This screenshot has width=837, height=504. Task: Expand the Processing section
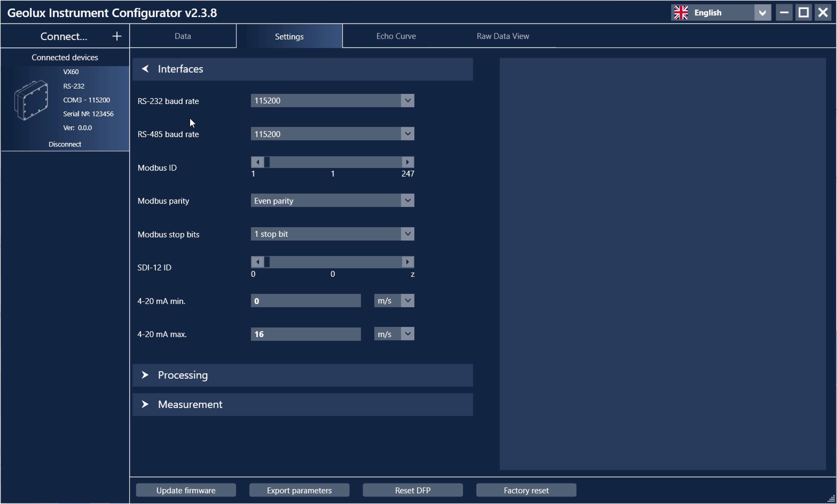(x=146, y=375)
